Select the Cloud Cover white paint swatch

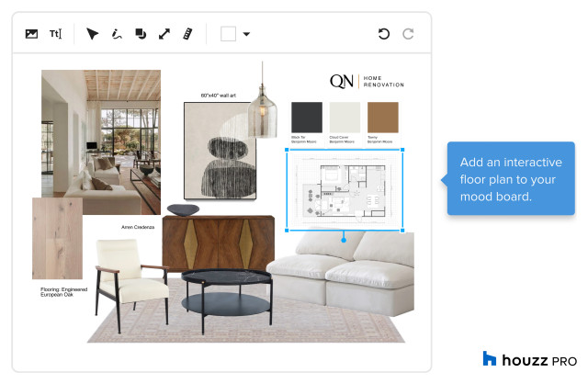coord(345,118)
